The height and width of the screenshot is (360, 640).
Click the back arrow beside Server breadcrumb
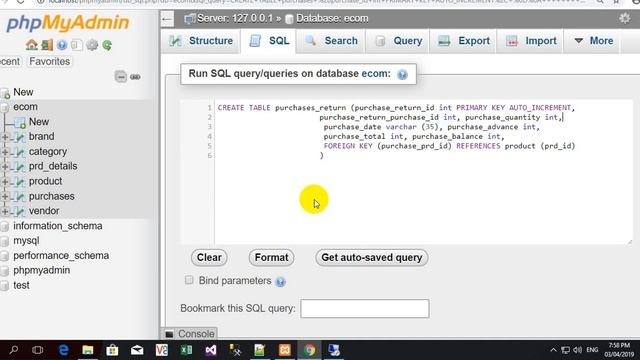[167, 19]
